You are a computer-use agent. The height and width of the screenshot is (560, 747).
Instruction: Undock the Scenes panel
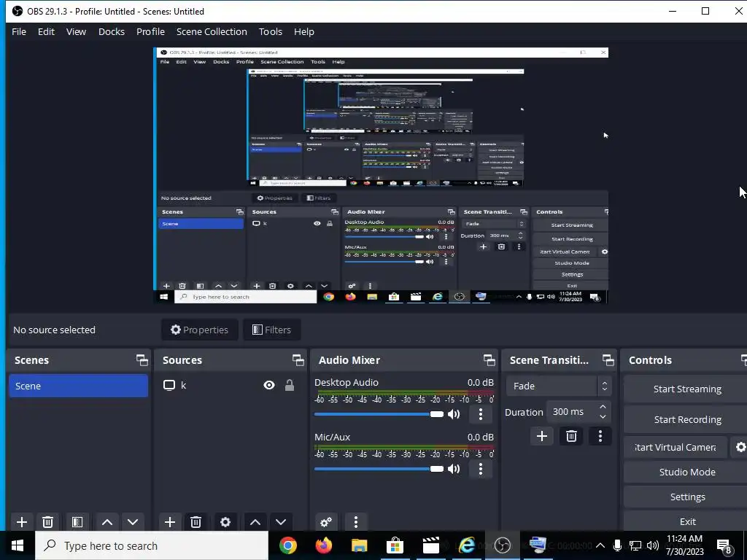pos(142,360)
